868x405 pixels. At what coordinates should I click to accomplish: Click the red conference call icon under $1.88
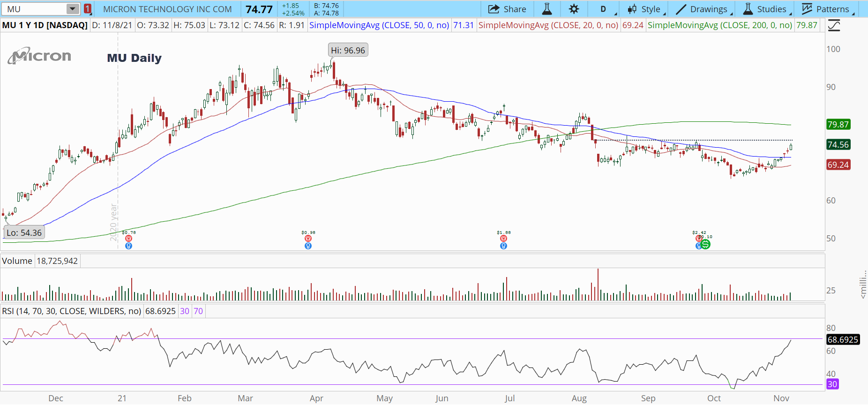(503, 239)
